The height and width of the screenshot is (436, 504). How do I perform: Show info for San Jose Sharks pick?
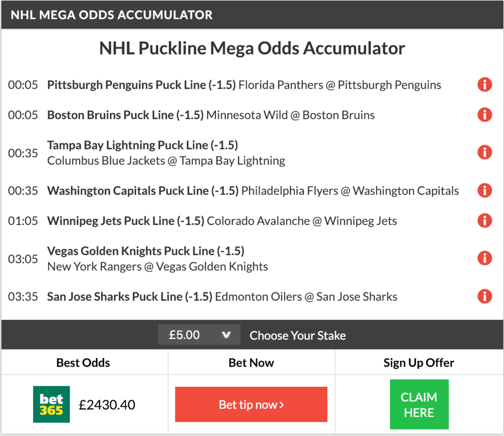pyautogui.click(x=484, y=296)
